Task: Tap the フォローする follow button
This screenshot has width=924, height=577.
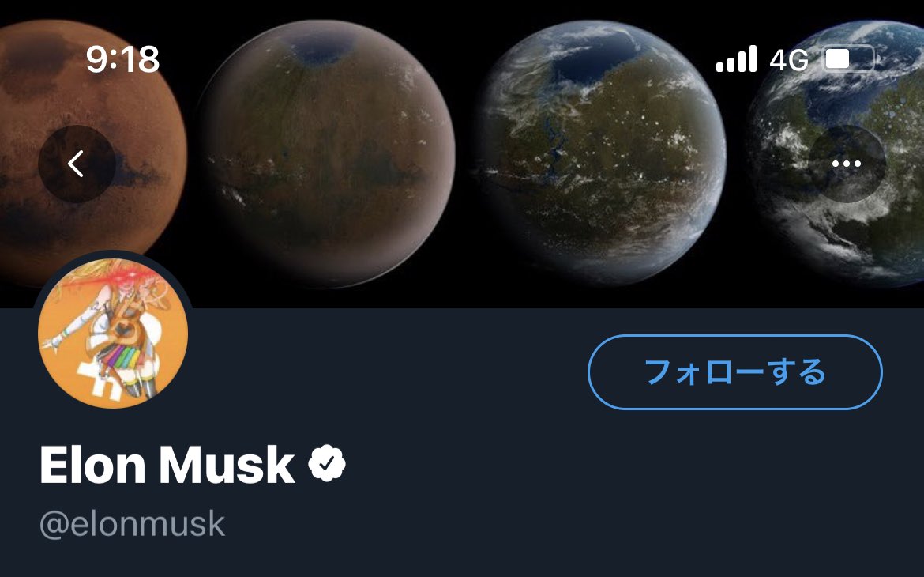Action: click(x=734, y=372)
